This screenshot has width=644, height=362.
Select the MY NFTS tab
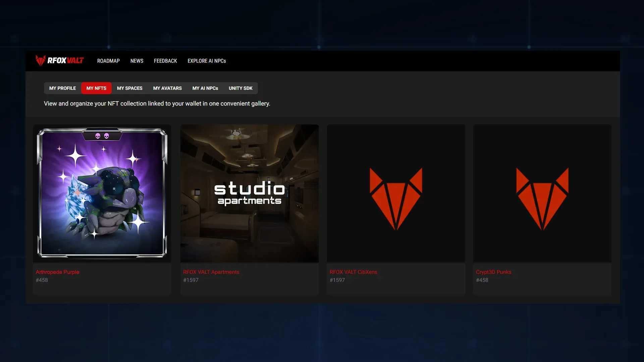click(x=96, y=88)
